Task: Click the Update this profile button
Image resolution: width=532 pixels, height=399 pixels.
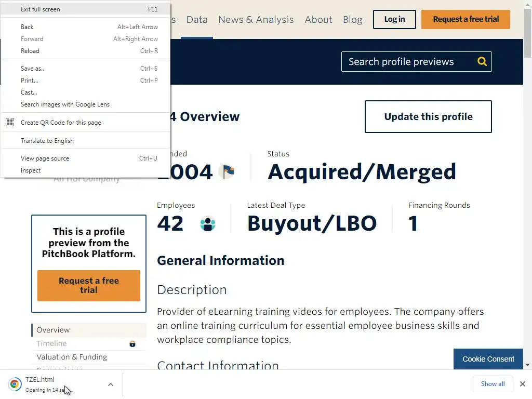Action: 428,117
